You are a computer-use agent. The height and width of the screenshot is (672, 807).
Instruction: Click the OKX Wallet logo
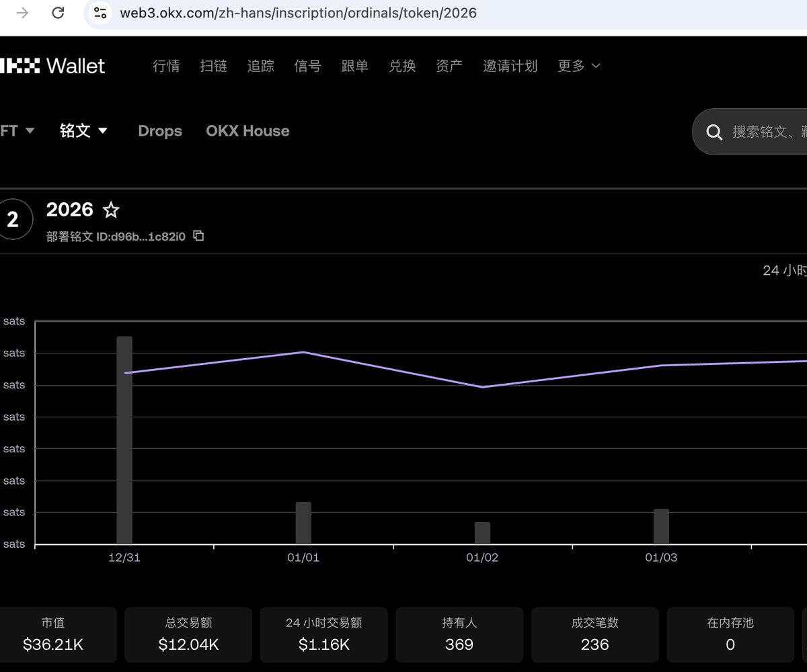54,65
